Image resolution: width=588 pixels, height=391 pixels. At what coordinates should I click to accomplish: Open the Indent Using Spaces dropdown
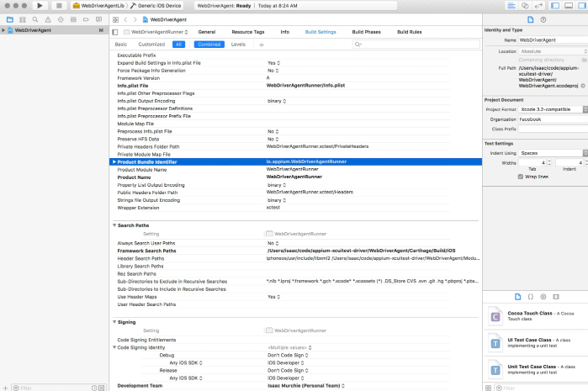553,153
